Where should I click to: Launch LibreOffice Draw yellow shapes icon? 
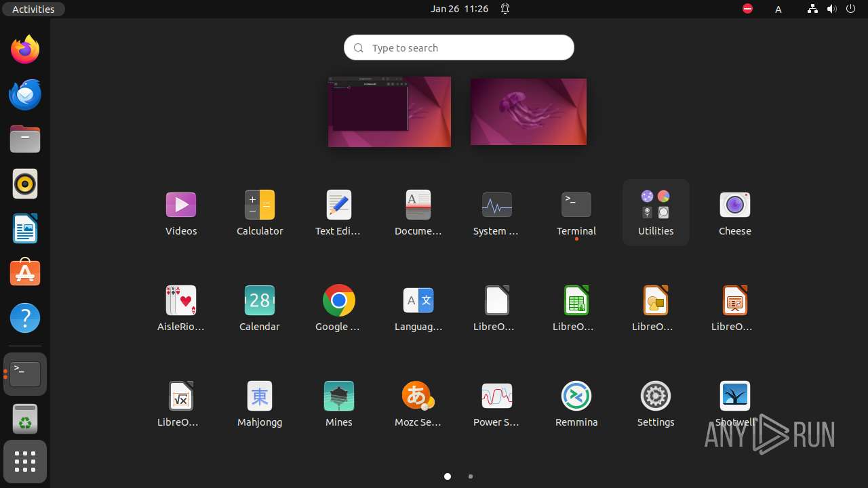point(656,308)
